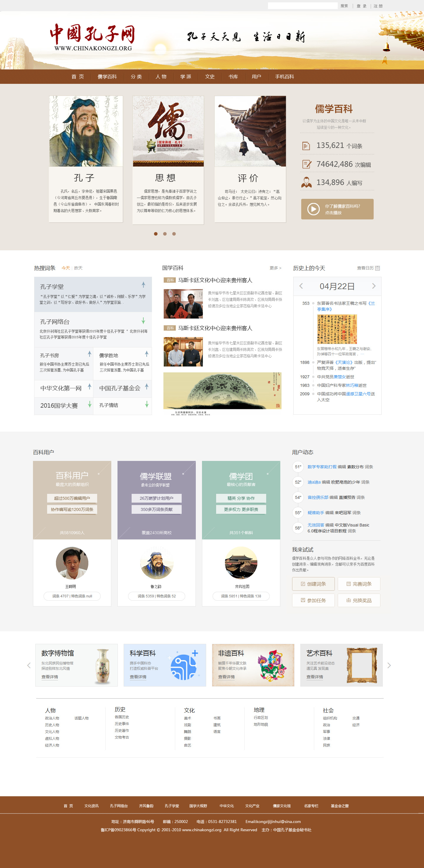Click the down arrow beside 2016国学大赛
The image size is (424, 868).
pyautogui.click(x=90, y=404)
